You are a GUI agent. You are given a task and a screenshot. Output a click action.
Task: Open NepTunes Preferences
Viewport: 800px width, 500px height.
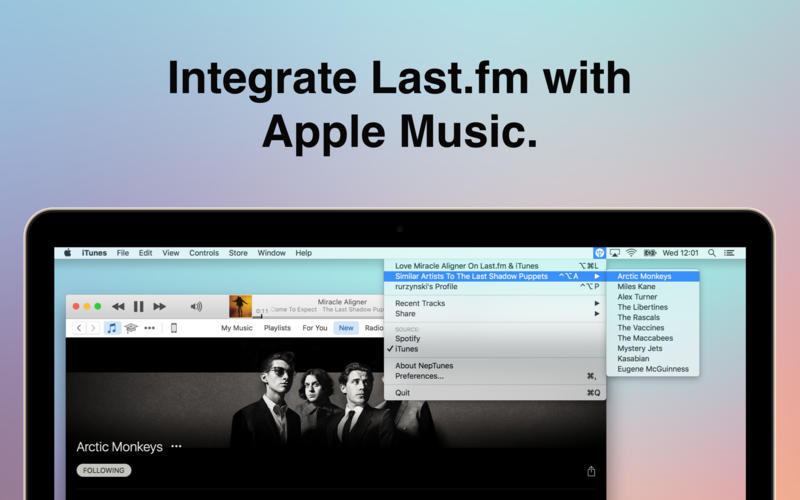(495, 376)
